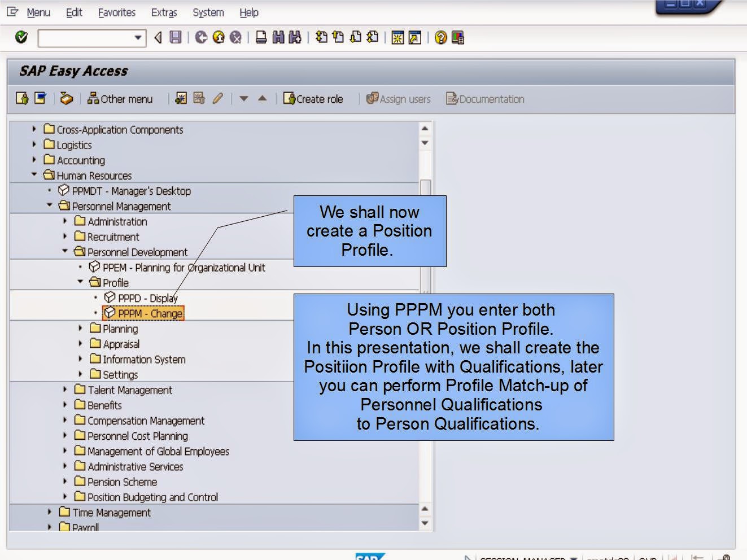Click the First Page navigation icon
The image size is (747, 560).
321,37
